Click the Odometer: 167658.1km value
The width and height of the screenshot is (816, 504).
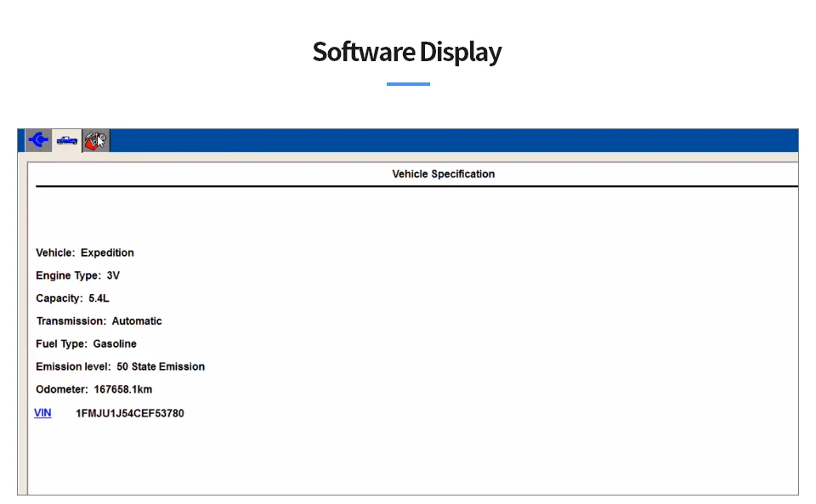122,389
